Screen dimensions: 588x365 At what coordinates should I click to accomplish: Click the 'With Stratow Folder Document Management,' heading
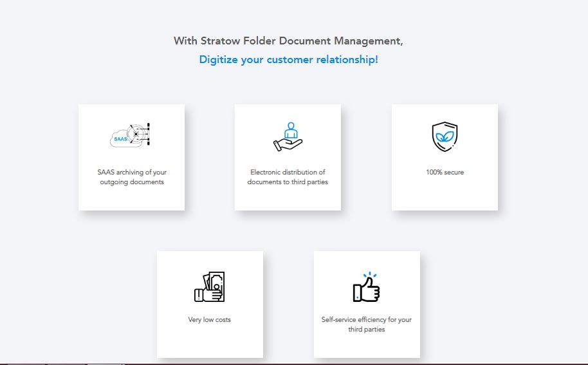click(x=288, y=41)
